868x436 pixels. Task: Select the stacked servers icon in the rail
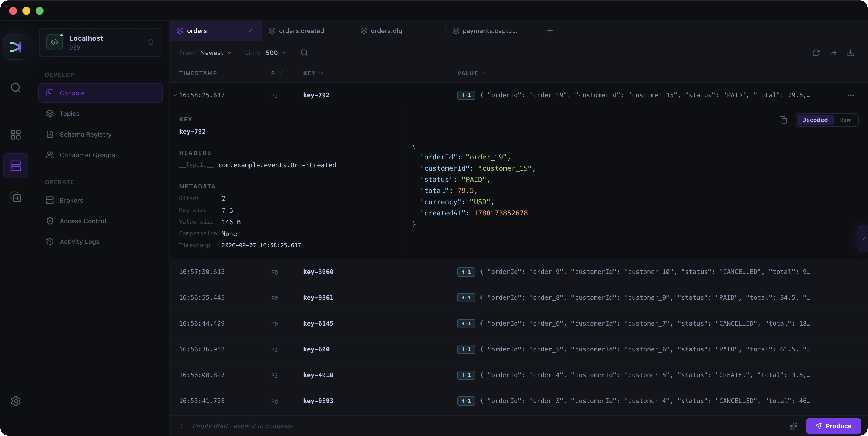point(15,166)
